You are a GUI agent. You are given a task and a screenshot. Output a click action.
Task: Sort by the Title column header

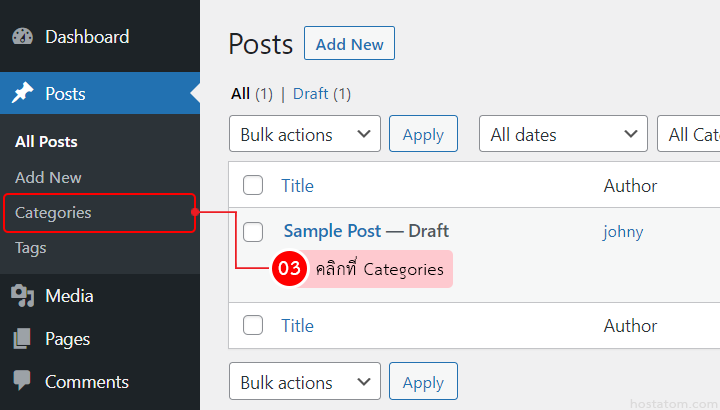[x=297, y=185]
